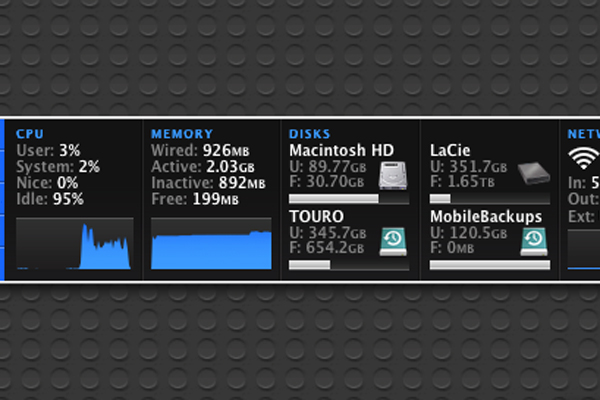Click the MobileBackups disk name
Image resolution: width=600 pixels, height=400 pixels.
coord(486,217)
